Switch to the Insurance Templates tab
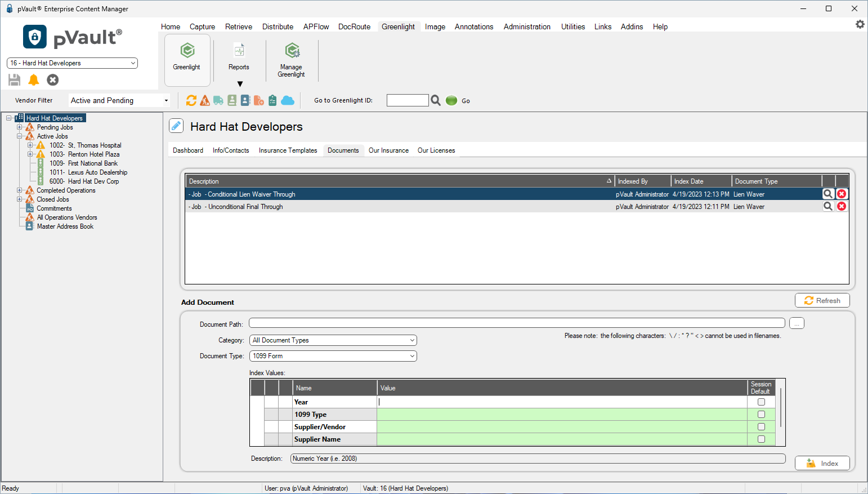Image resolution: width=868 pixels, height=494 pixels. 288,150
